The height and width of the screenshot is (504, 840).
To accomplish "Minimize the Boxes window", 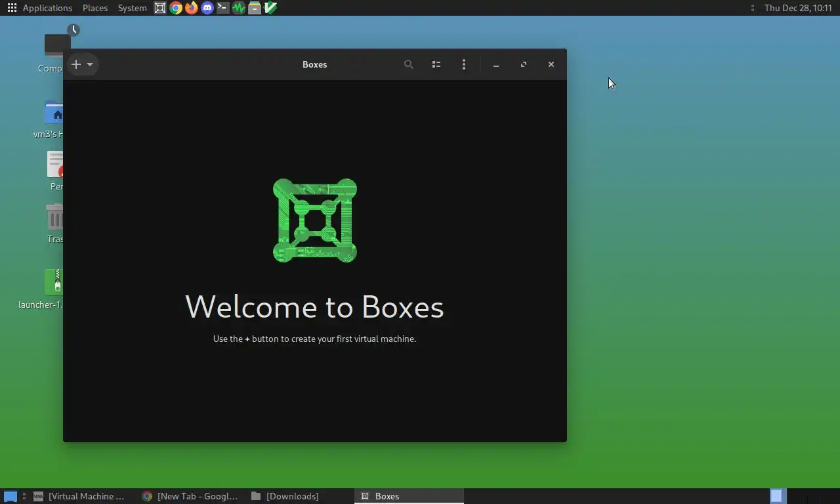I will (496, 64).
